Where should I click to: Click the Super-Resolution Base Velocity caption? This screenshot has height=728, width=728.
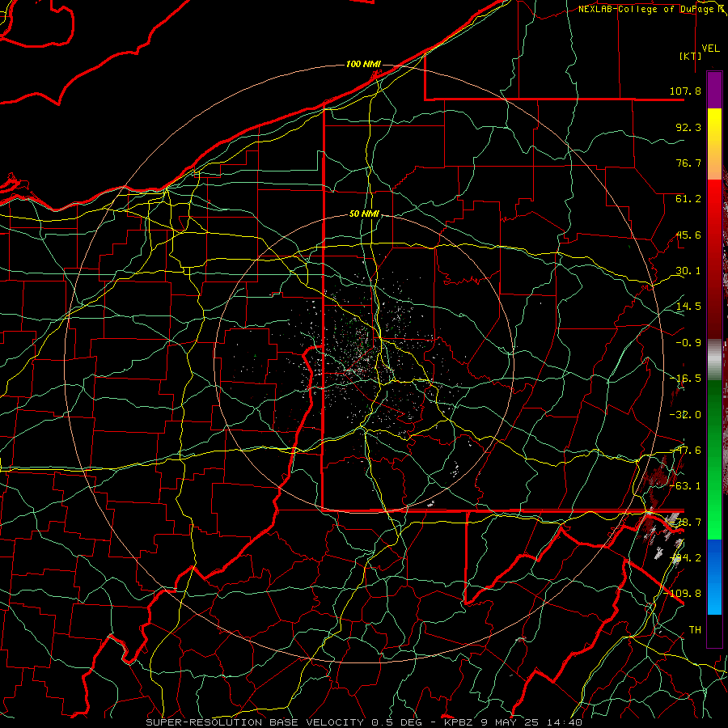[364, 722]
